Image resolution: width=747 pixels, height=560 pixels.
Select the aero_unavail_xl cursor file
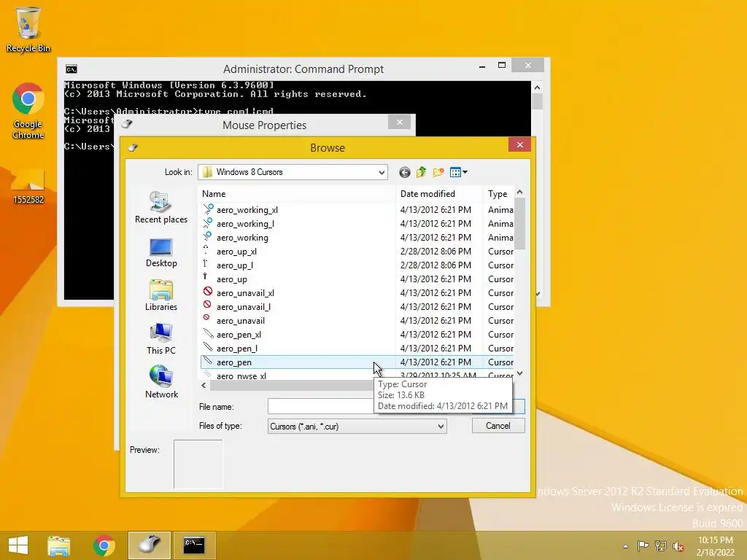pyautogui.click(x=245, y=293)
